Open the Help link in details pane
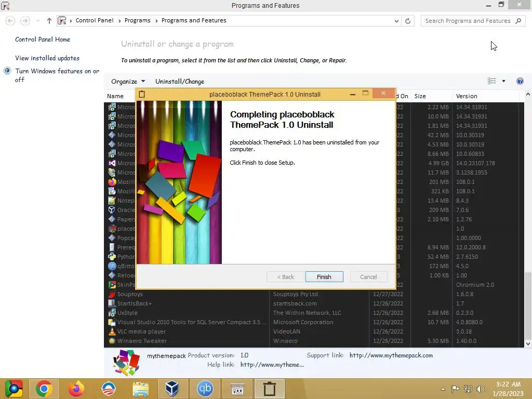 click(x=272, y=365)
